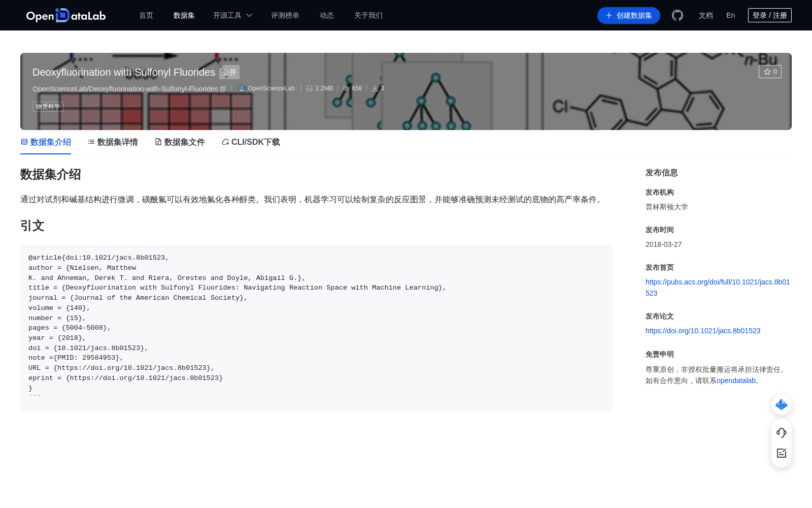Switch language to En
The image size is (812, 508).
(731, 15)
